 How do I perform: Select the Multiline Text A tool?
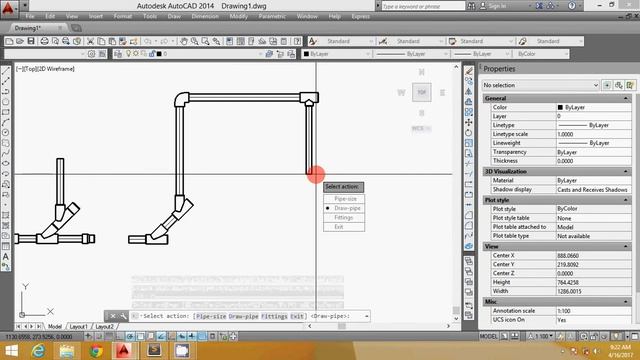pyautogui.click(x=6, y=257)
